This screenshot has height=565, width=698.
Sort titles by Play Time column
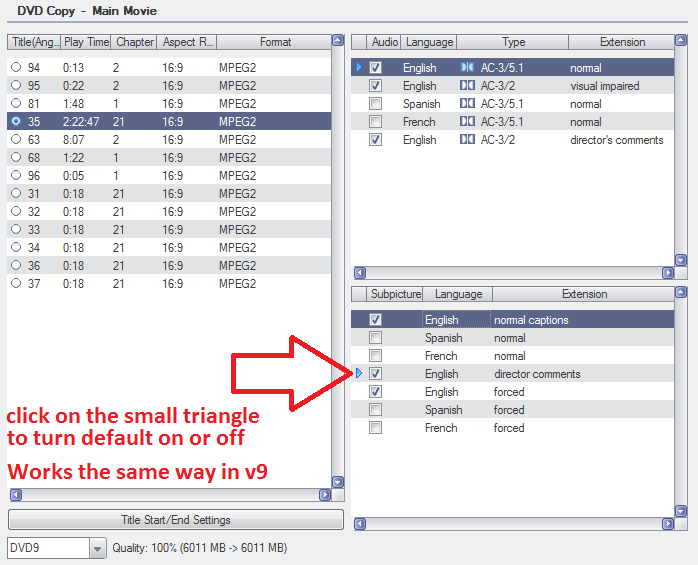click(86, 42)
